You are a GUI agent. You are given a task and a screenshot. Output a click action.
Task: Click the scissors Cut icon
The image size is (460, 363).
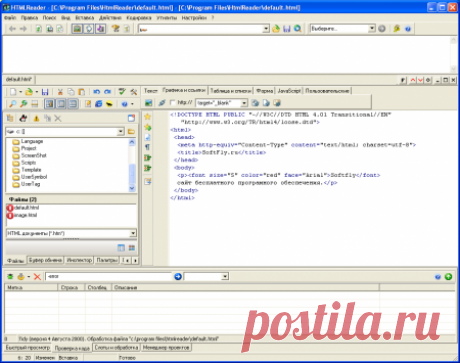point(60,92)
